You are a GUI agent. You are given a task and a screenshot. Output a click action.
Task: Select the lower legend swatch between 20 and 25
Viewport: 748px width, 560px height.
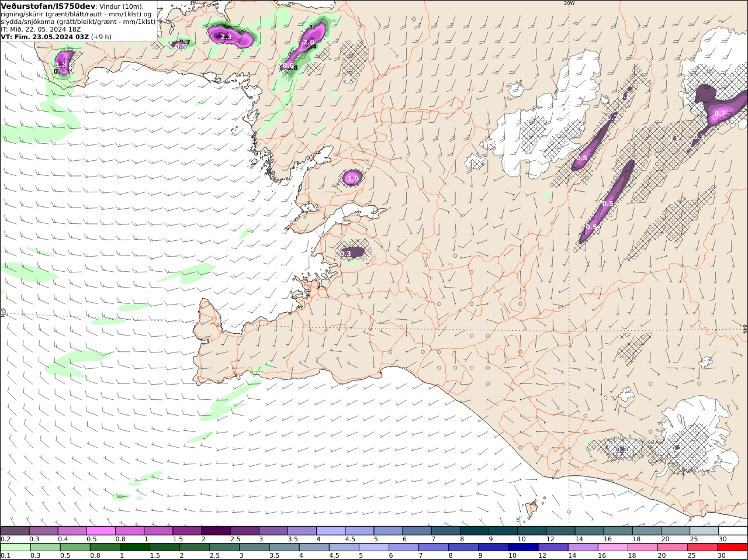[672, 548]
